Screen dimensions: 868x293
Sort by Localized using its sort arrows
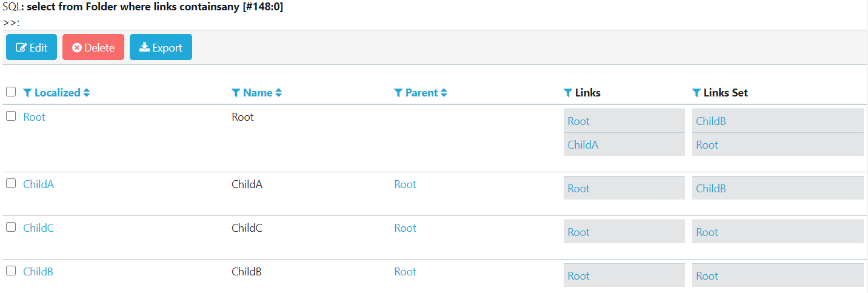tap(87, 93)
